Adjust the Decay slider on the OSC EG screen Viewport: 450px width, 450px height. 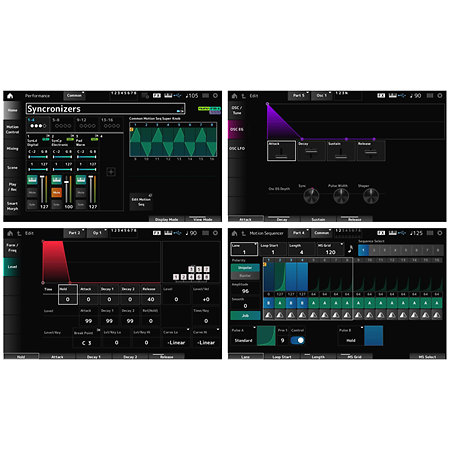point(311,151)
